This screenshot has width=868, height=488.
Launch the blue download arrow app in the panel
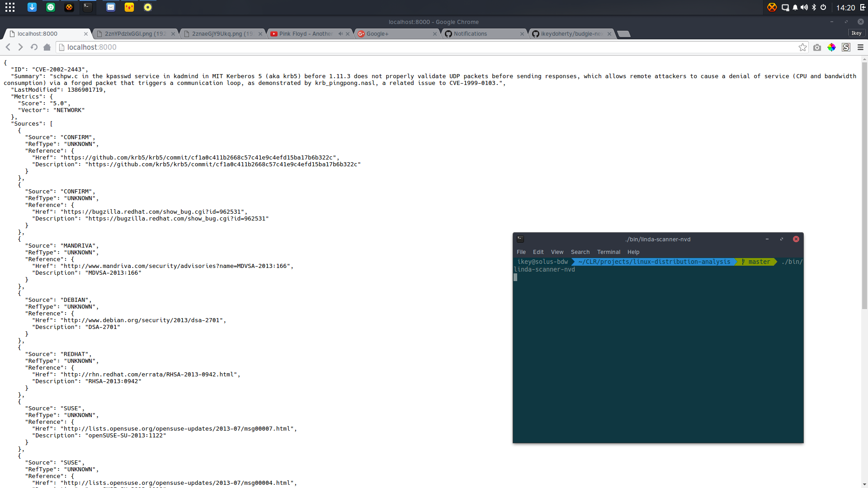coord(32,7)
